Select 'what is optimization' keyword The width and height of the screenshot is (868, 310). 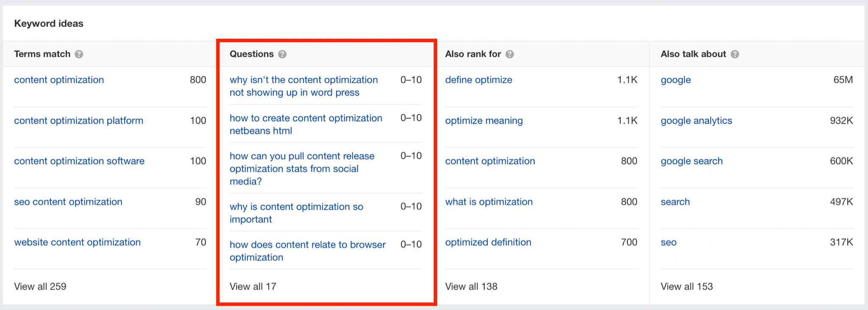point(489,202)
